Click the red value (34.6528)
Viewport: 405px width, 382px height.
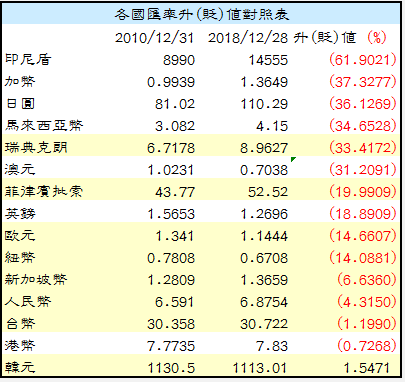coord(363,126)
